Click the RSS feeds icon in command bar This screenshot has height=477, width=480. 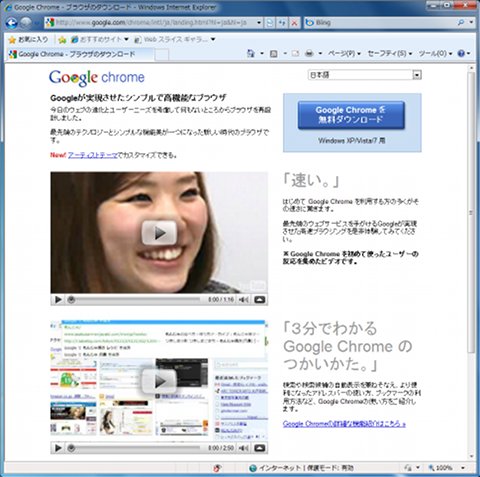[274, 53]
